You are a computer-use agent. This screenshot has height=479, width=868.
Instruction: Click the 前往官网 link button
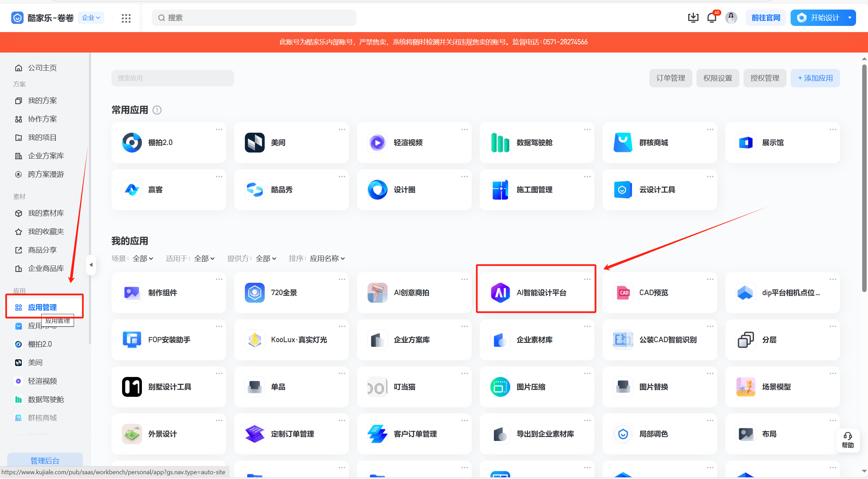[x=766, y=17]
